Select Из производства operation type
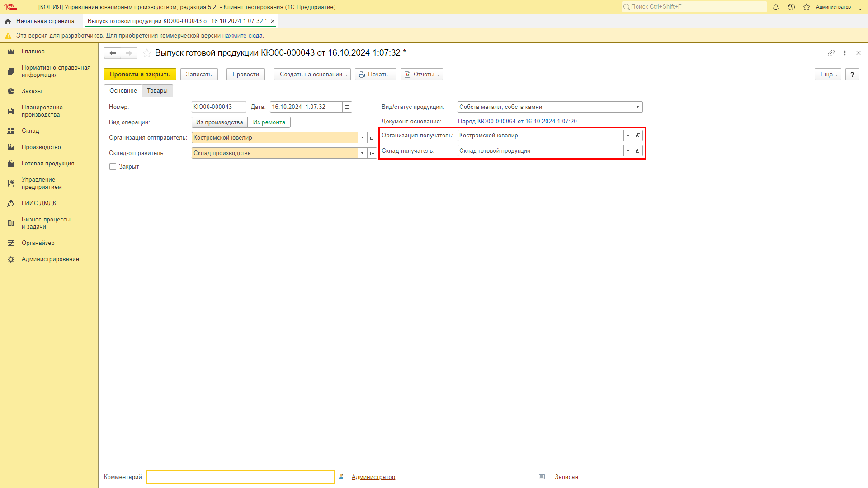 coord(220,122)
